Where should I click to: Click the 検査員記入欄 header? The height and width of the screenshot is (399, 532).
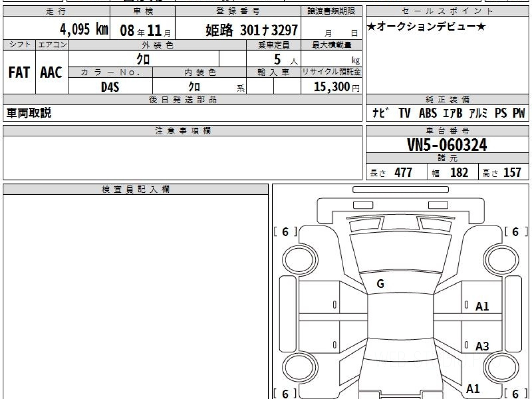tap(136, 189)
